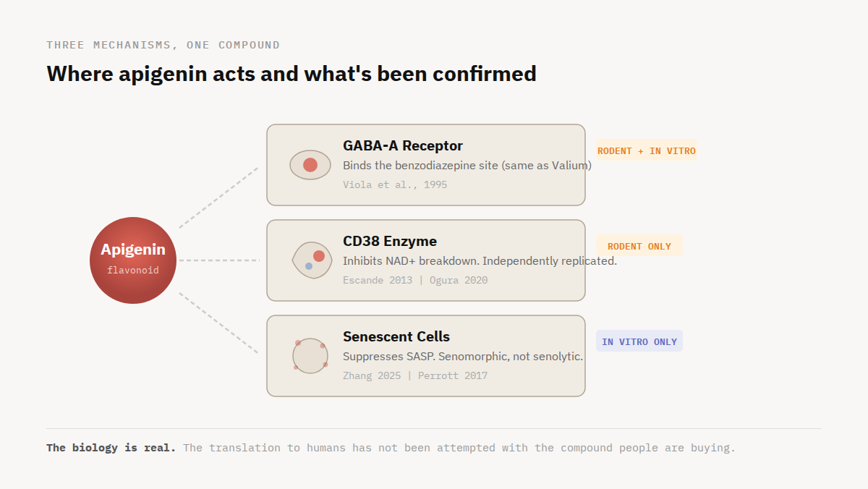868x489 pixels.
Task: Click the senescent cell icon
Action: click(x=310, y=356)
